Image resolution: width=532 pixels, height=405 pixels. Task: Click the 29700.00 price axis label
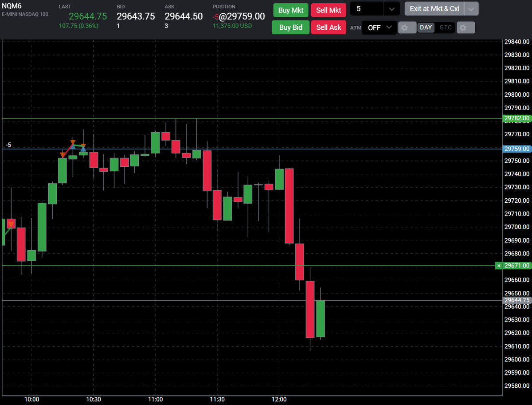[517, 227]
